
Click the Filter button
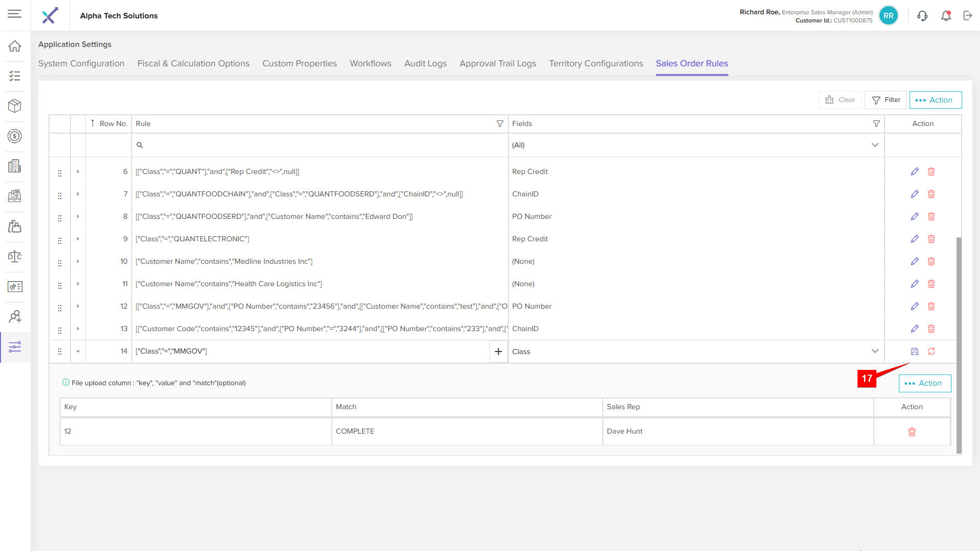pyautogui.click(x=886, y=100)
